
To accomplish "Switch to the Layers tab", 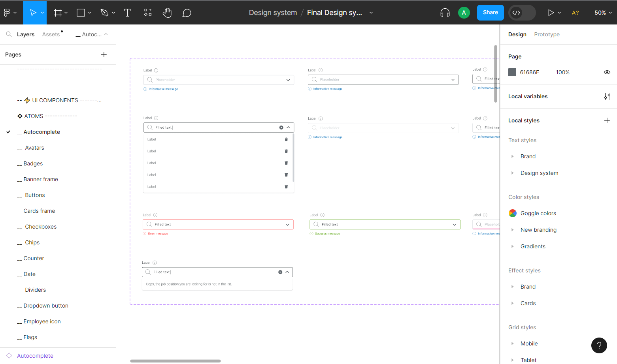I will click(26, 34).
